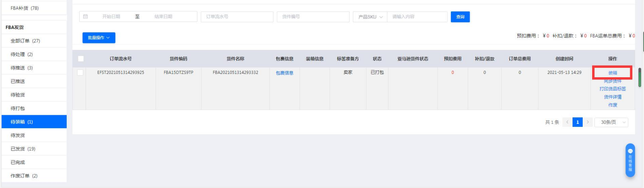Tick the checkbox for order EFST2021051314293925
The width and height of the screenshot is (644, 188).
80,73
